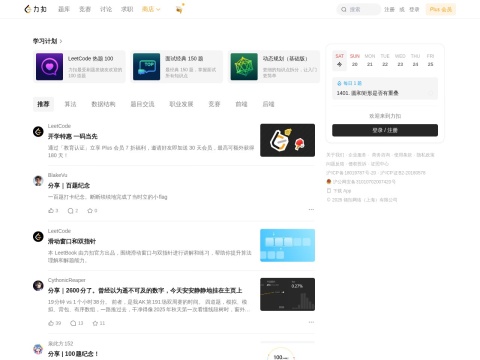Click the 登录 / 注册 black button
Image resolution: width=480 pixels, height=360 pixels.
tap(385, 130)
